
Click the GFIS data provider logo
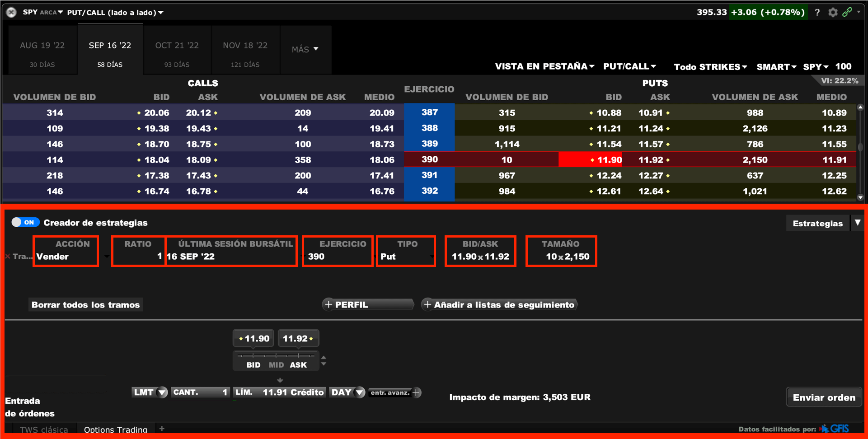835,429
